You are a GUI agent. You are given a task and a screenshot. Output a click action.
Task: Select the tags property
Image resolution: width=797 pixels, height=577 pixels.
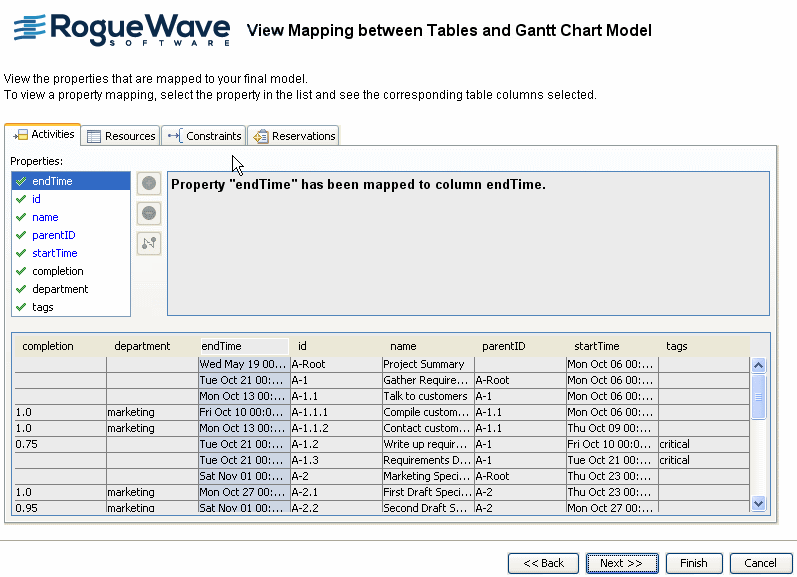[42, 307]
